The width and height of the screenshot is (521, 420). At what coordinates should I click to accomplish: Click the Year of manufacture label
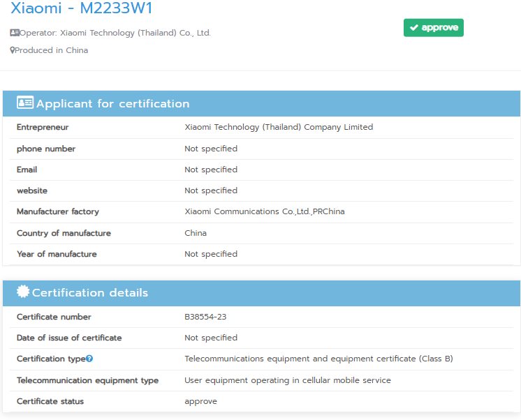pos(57,254)
